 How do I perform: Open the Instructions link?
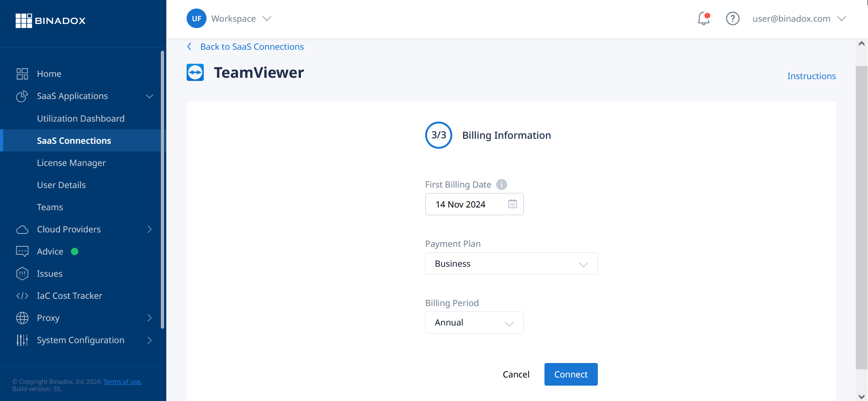pyautogui.click(x=812, y=76)
